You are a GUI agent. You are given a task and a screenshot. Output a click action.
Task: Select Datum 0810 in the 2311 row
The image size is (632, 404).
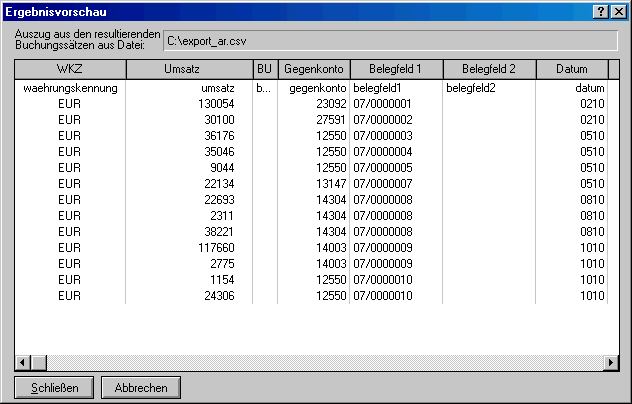coord(592,216)
